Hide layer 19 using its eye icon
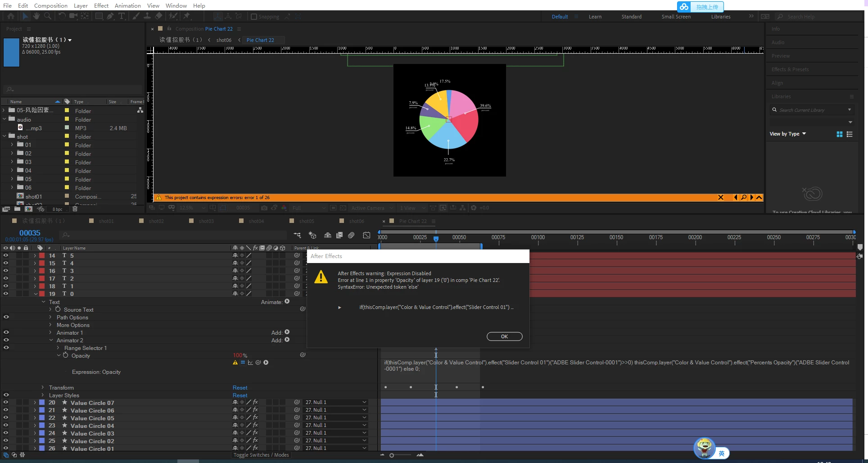The image size is (868, 463). pyautogui.click(x=6, y=294)
